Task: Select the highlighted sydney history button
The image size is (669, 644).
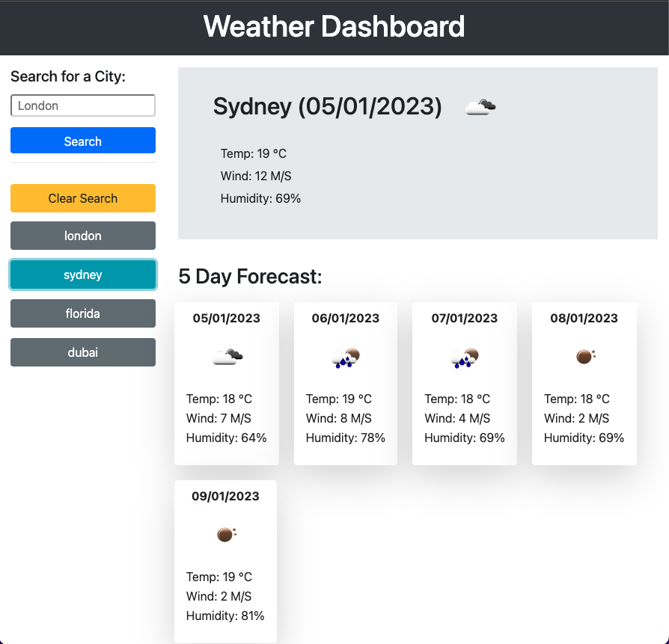Action: coord(82,275)
